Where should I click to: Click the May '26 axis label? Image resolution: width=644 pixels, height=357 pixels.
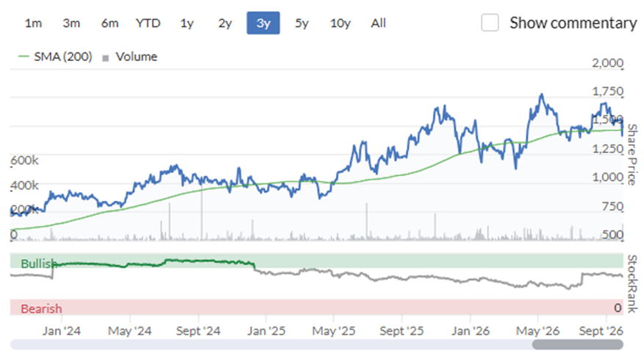point(538,331)
